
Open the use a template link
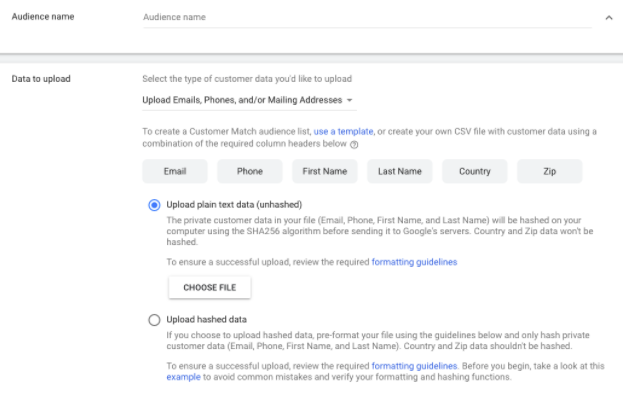tap(343, 131)
